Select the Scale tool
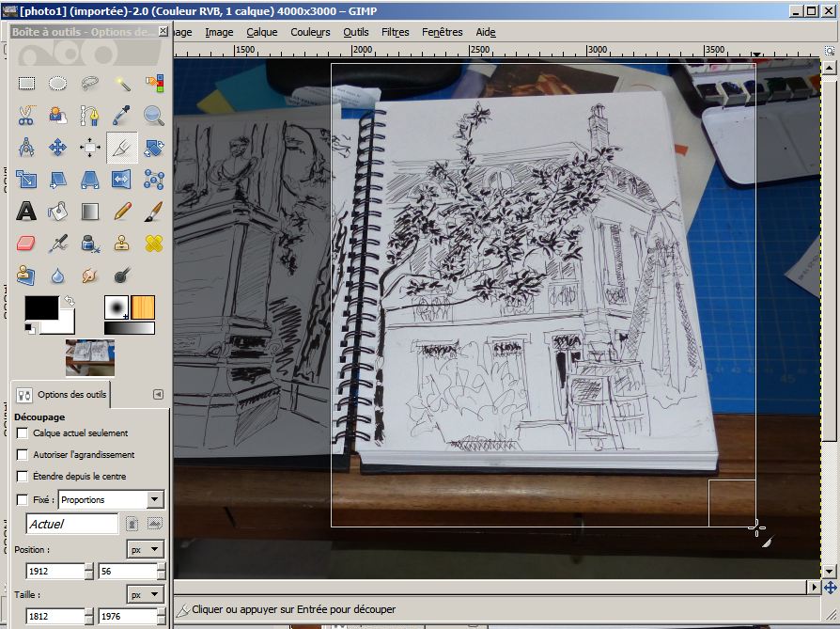The width and height of the screenshot is (840, 629). 26,180
